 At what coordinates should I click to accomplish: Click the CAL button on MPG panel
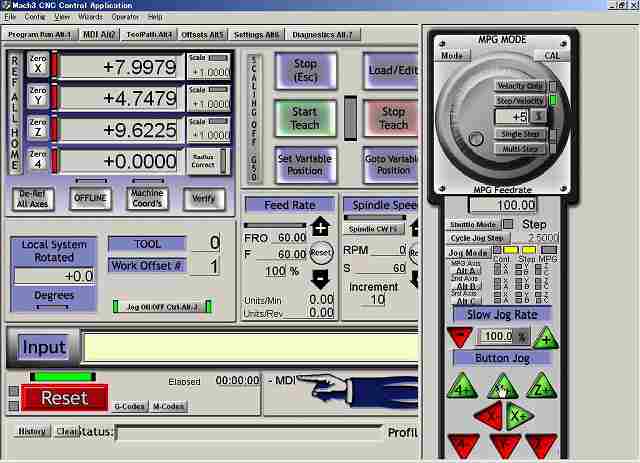click(x=551, y=55)
